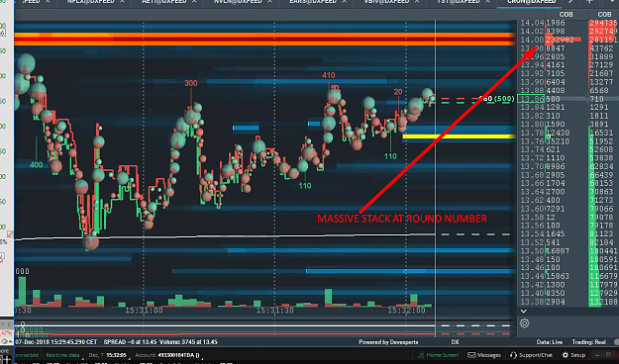Close the EARS@DXFEED tab
619x364 pixels.
pos(345,2)
